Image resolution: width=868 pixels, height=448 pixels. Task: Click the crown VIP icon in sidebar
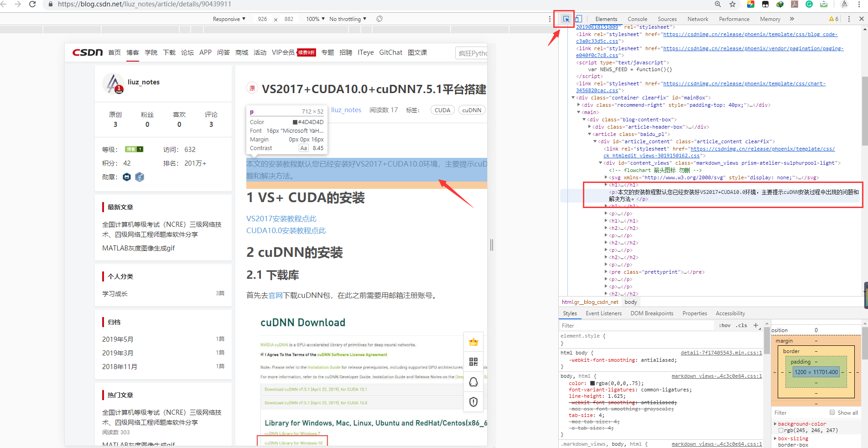click(x=473, y=342)
